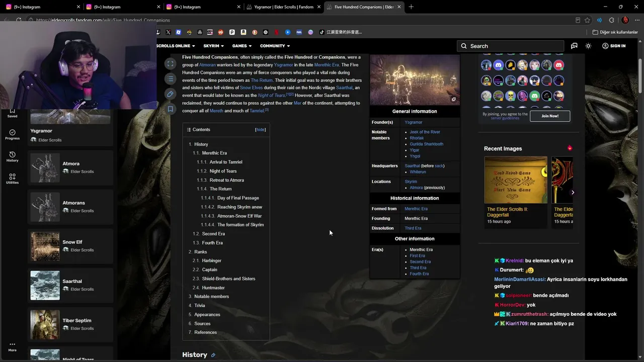Open the Jeek of the River link
Image resolution: width=644 pixels, height=362 pixels.
point(425,132)
